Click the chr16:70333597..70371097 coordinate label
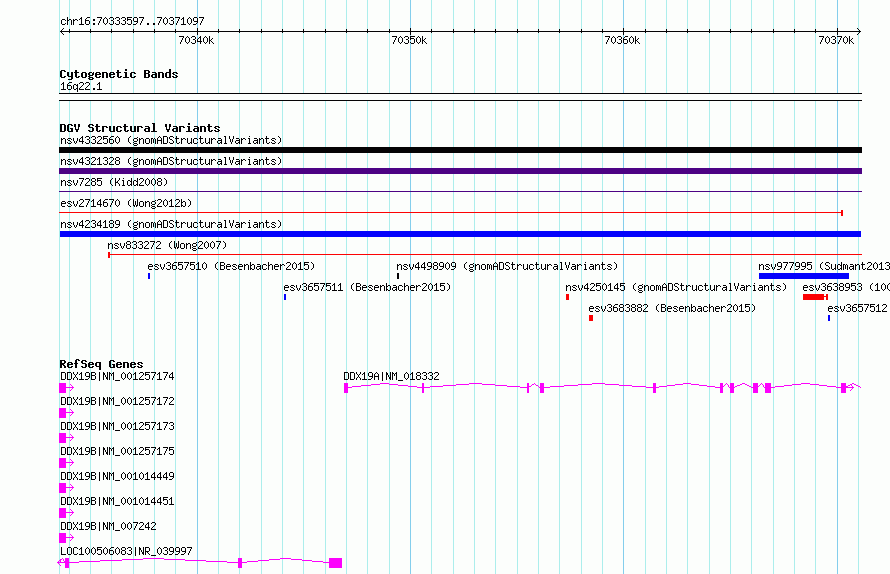The width and height of the screenshot is (890, 574). click(132, 22)
